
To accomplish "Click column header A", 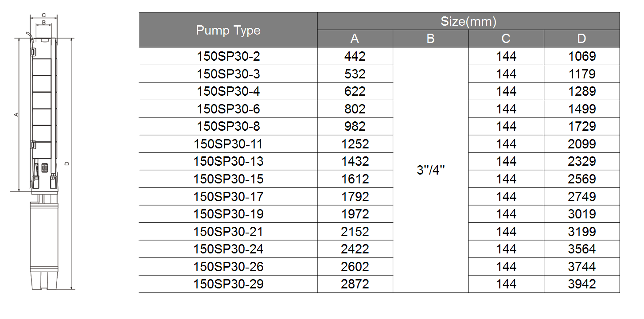I will pyautogui.click(x=355, y=39).
